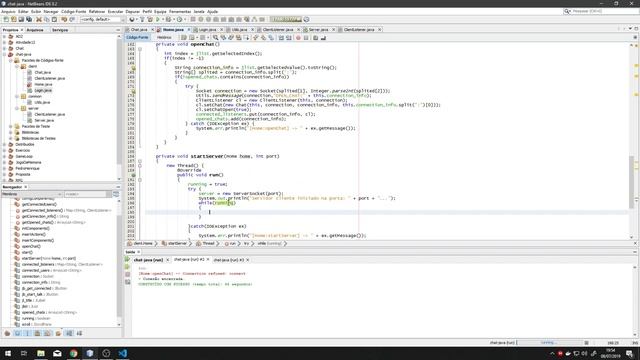Close the Home.java editor tab
The width and height of the screenshot is (640, 360).
coord(189,30)
